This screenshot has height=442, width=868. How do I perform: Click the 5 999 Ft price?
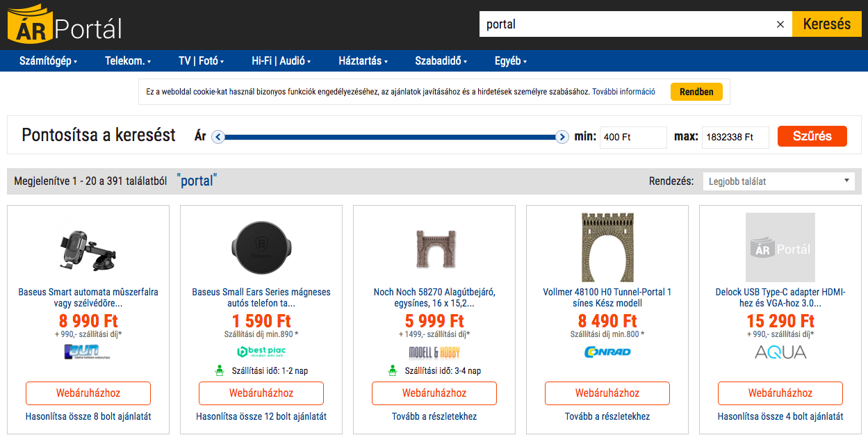tap(434, 321)
